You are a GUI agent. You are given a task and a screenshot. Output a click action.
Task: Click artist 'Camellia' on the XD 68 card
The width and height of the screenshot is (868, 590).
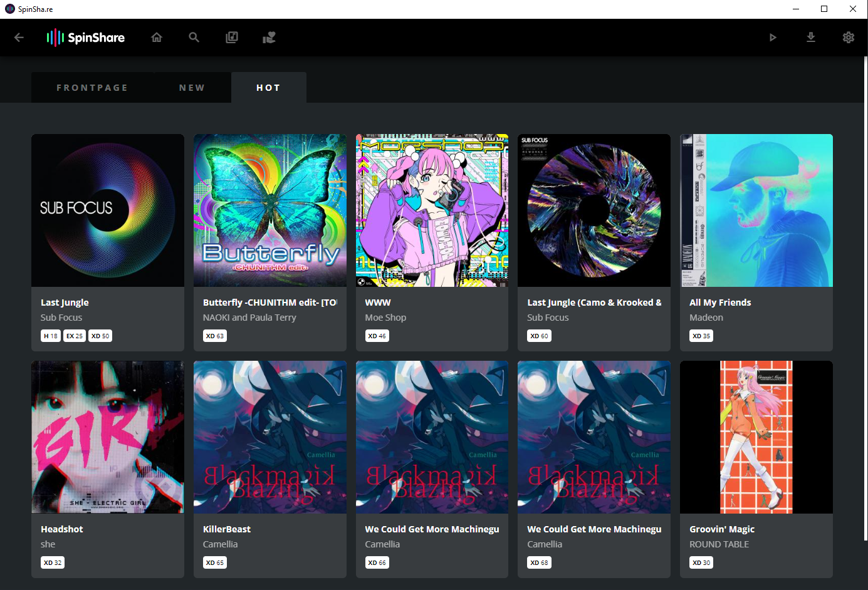(545, 544)
